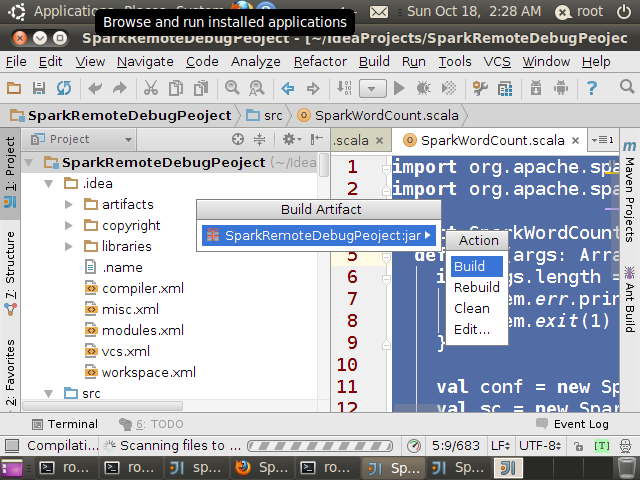Open Settings wrench icon

(480, 88)
